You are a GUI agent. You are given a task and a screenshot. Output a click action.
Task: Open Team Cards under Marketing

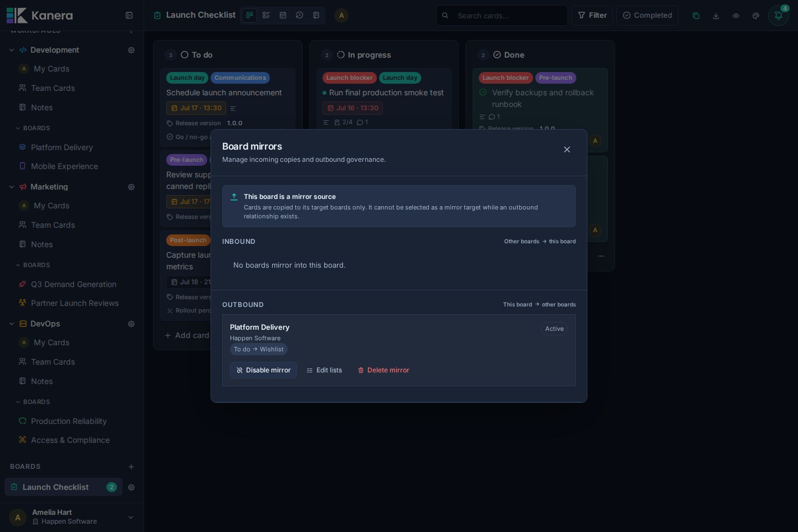(x=53, y=225)
